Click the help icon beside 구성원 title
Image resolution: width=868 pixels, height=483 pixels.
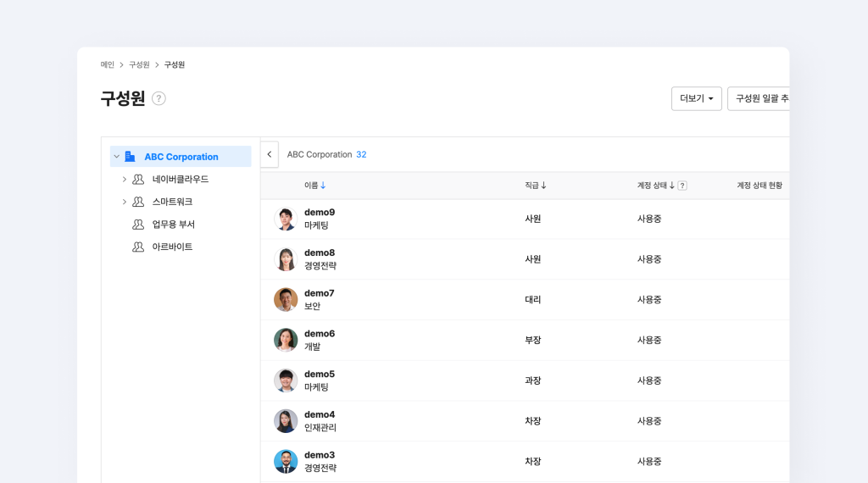[159, 98]
